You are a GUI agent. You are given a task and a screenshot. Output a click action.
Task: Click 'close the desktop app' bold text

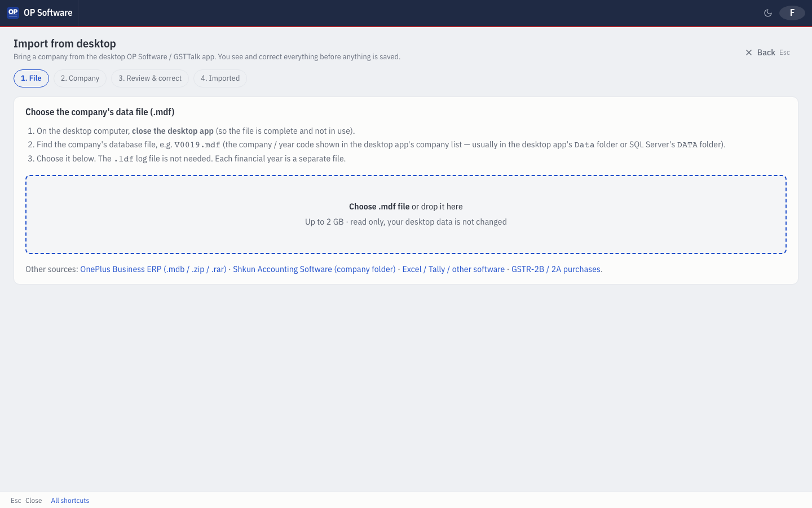(x=173, y=131)
